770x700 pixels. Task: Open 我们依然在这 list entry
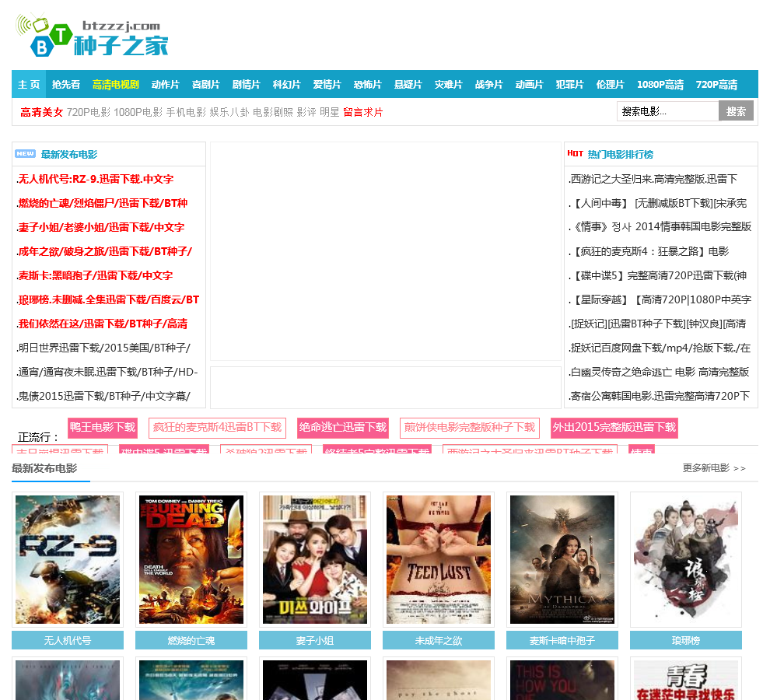[x=102, y=324]
